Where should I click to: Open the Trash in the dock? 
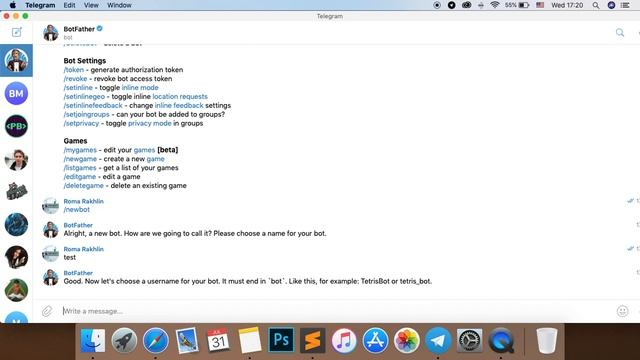click(547, 340)
